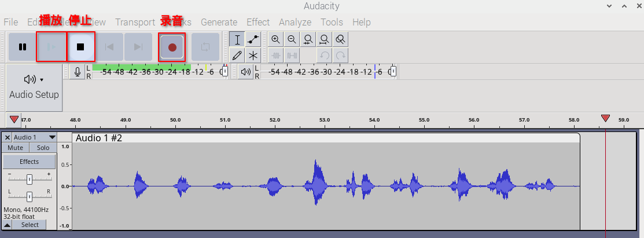Select the Selection tool
Viewport: 644px width, 238px height.
click(x=237, y=39)
